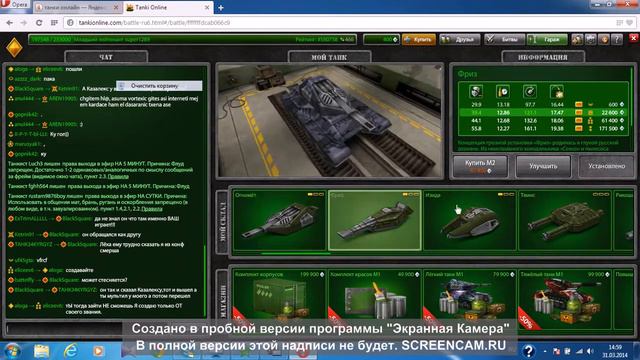Open the Гараж garage button
The height and width of the screenshot is (360, 640).
[x=547, y=40]
